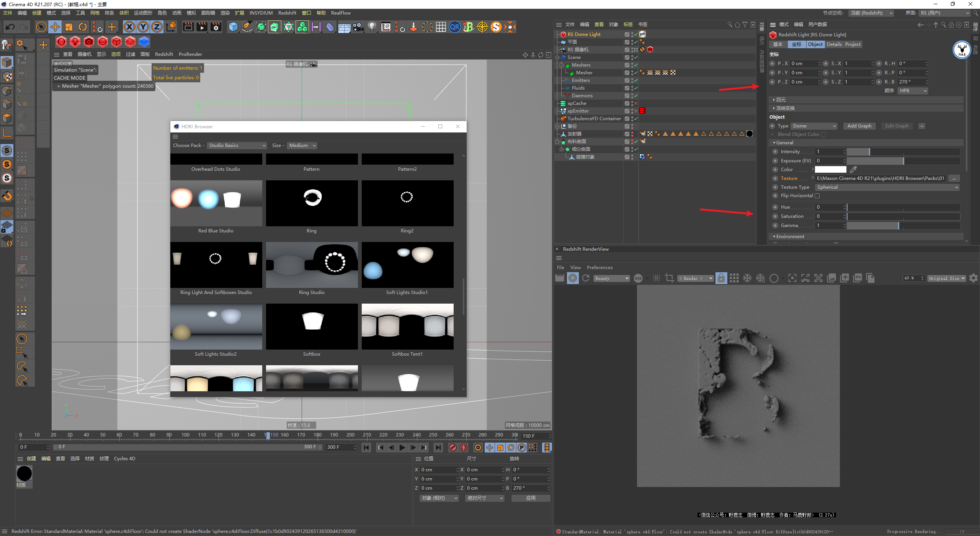Click the Undo arrow icon
The height and width of the screenshot is (536, 980).
10,27
